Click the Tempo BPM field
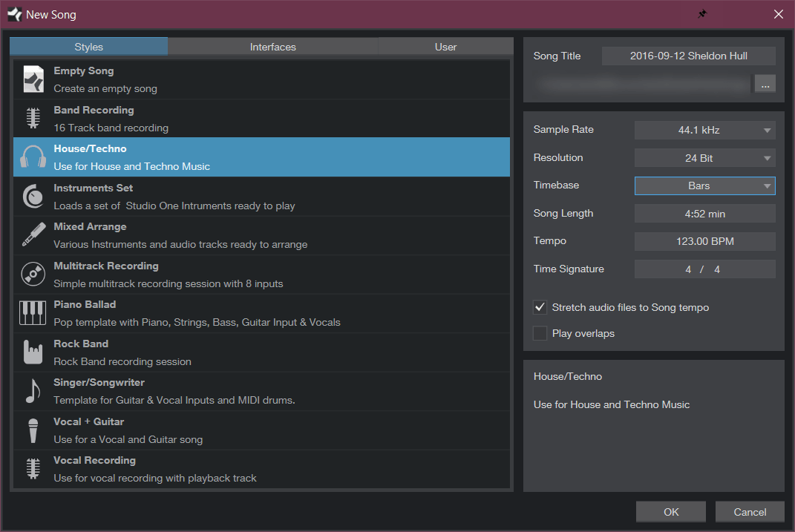The width and height of the screenshot is (795, 532). click(704, 241)
